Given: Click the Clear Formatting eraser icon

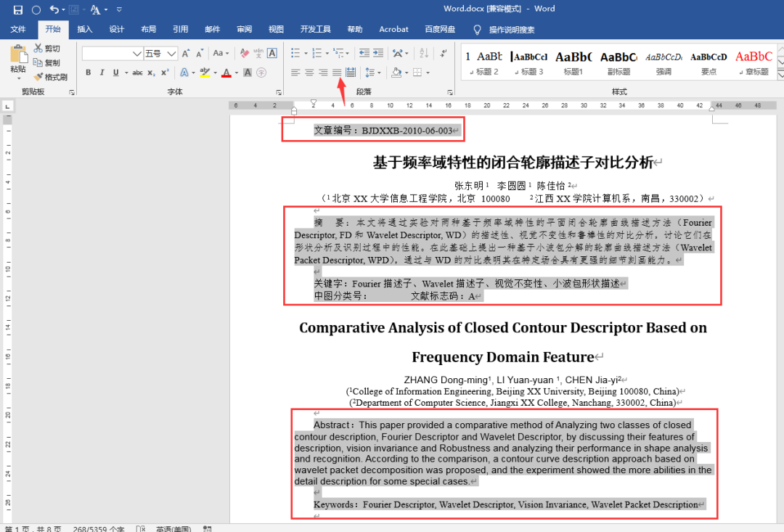Looking at the screenshot, I should pyautogui.click(x=244, y=53).
